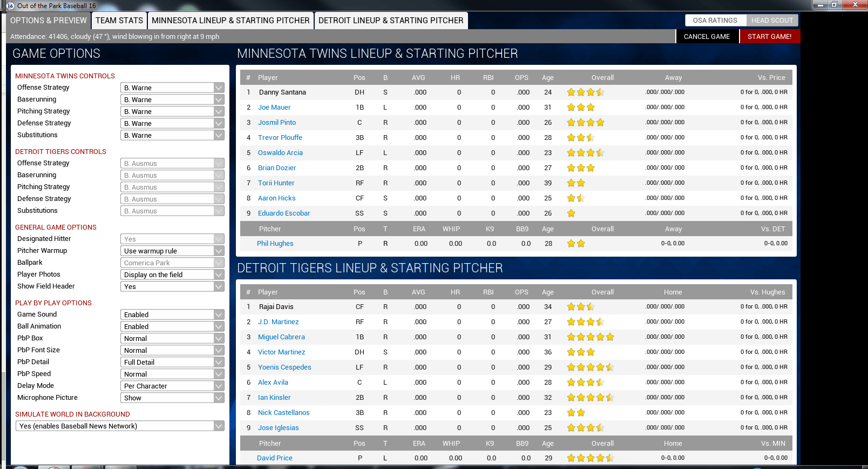Click Eduardo Escobar's single star rating

571,213
